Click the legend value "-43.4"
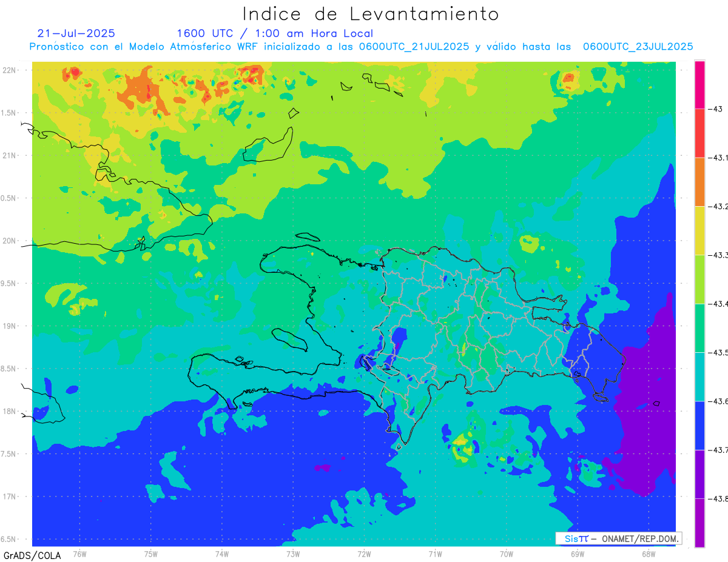 pos(720,304)
